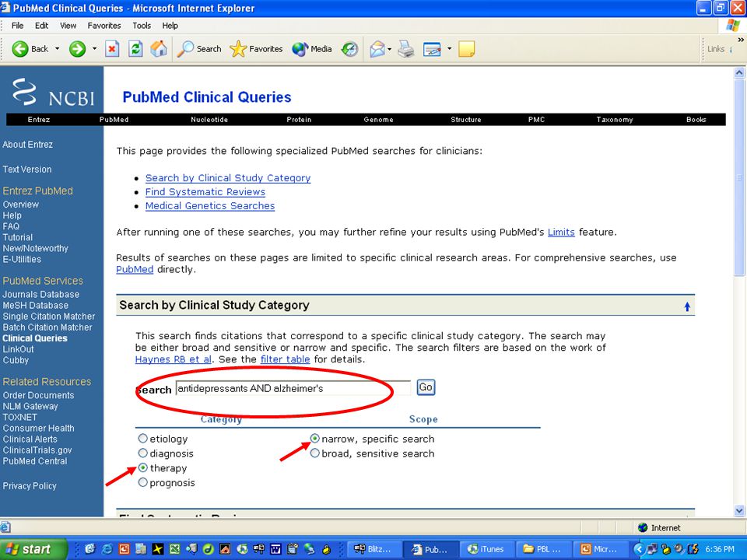Choose broad, sensitive search scope
Screen dimensions: 747x560
tap(314, 453)
